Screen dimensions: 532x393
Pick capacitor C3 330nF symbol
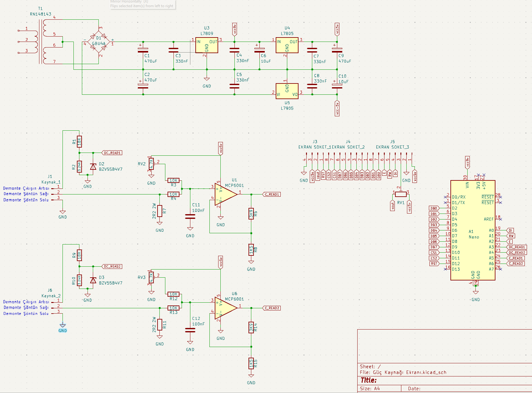[173, 50]
